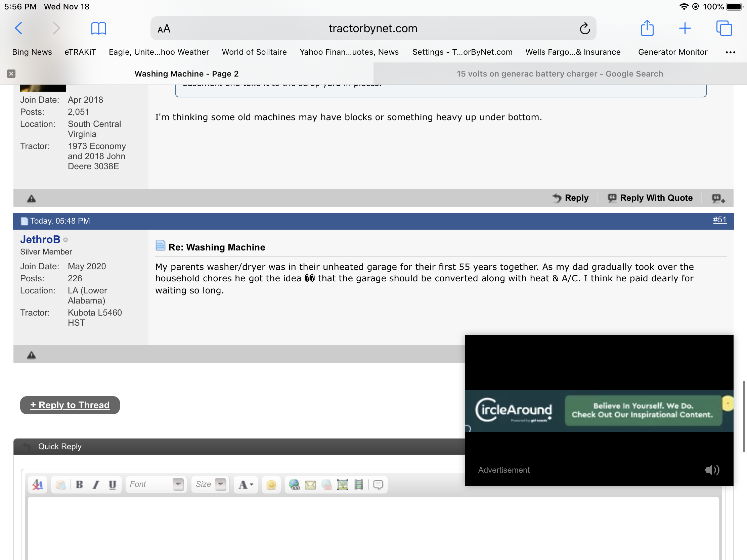Switch to the generac battery charger tab

click(560, 74)
